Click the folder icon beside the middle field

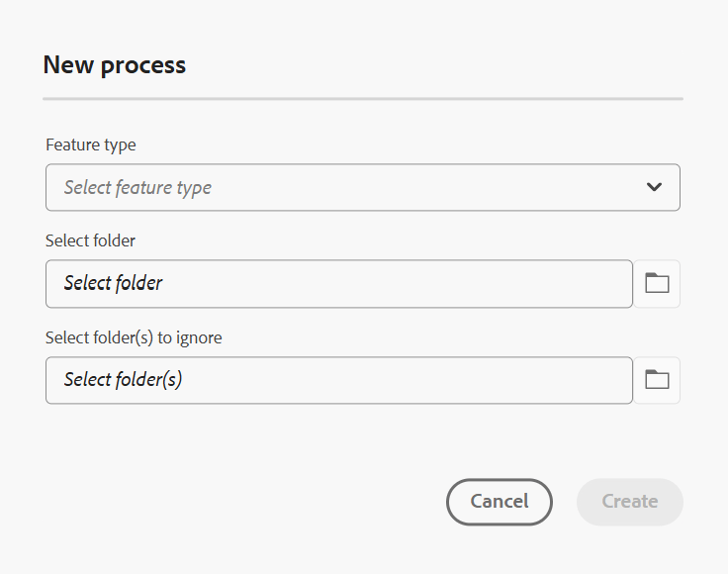[x=657, y=284]
